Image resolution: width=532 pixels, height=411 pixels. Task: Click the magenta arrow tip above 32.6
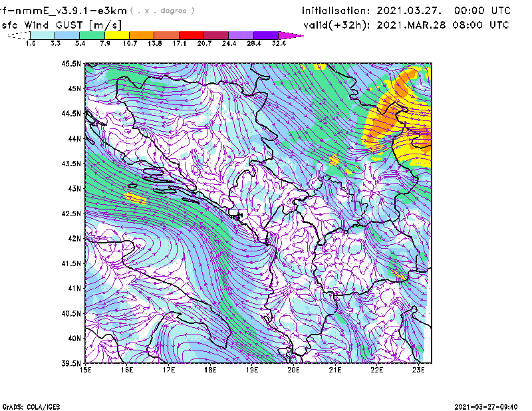291,35
